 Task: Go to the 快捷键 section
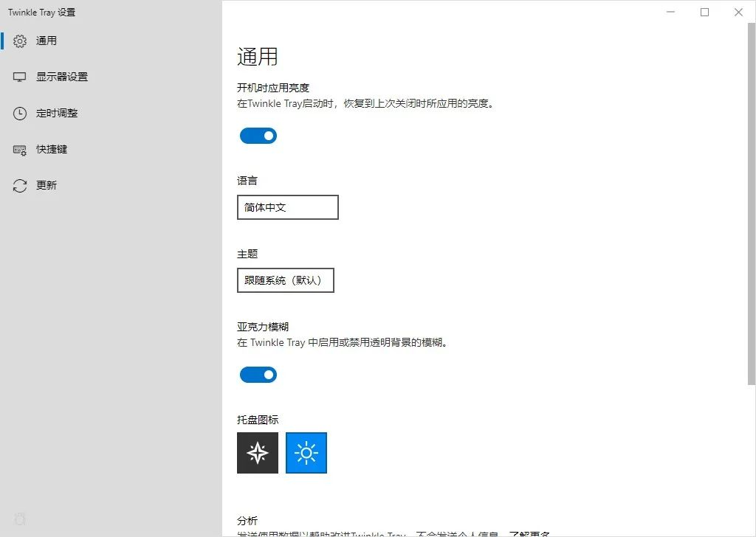point(52,149)
